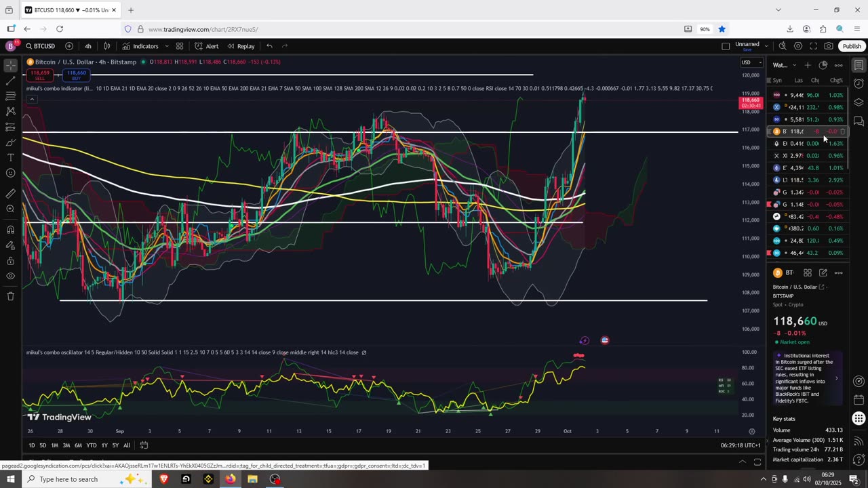The image size is (868, 488).
Task: Select the 1M time range
Action: tap(55, 445)
